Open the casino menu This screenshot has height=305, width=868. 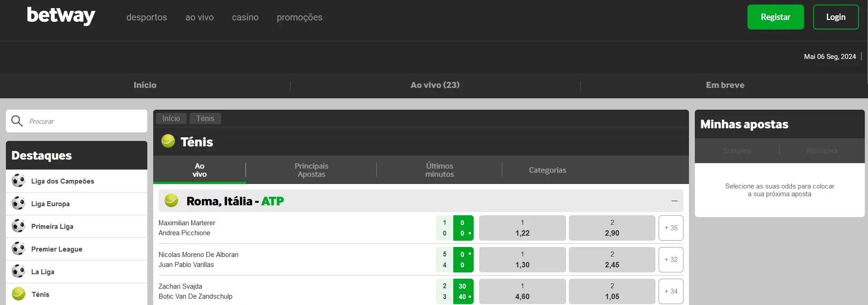pos(245,17)
